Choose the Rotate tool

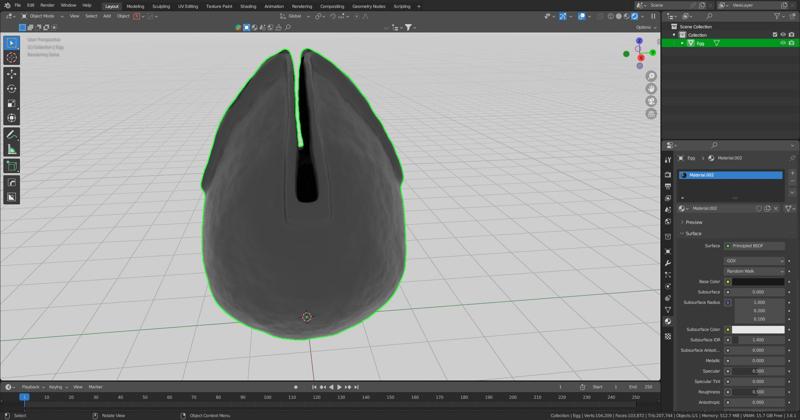12,89
